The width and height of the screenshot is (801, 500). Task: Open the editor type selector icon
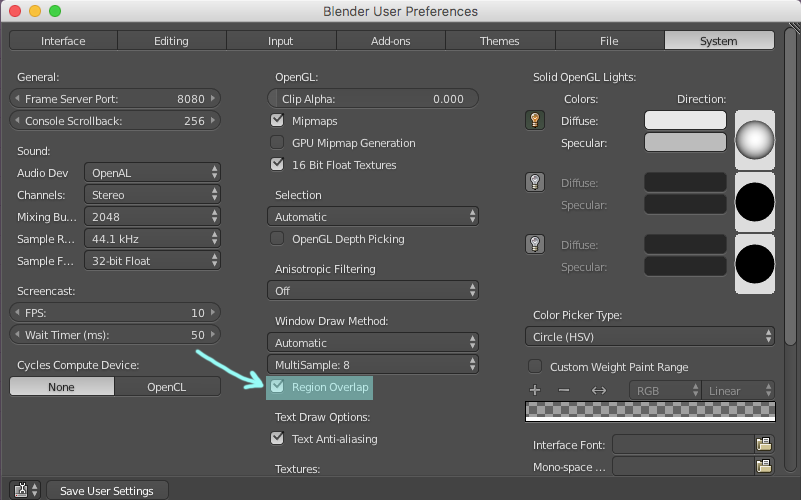[x=26, y=490]
